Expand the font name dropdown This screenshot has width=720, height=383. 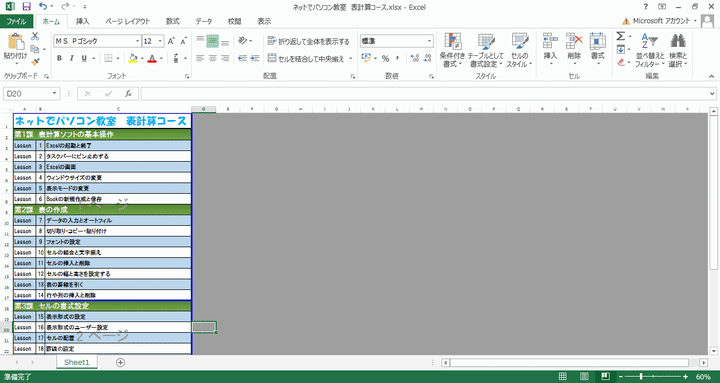(137, 41)
